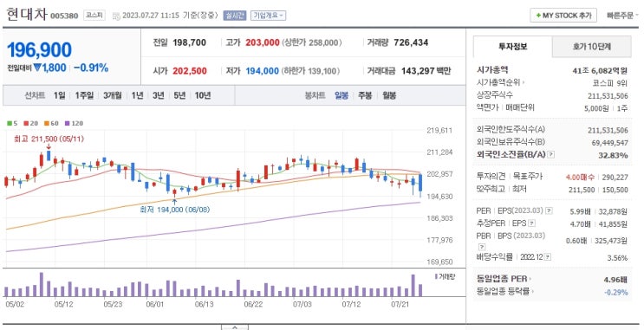Select the 10년 line chart period

click(203, 95)
